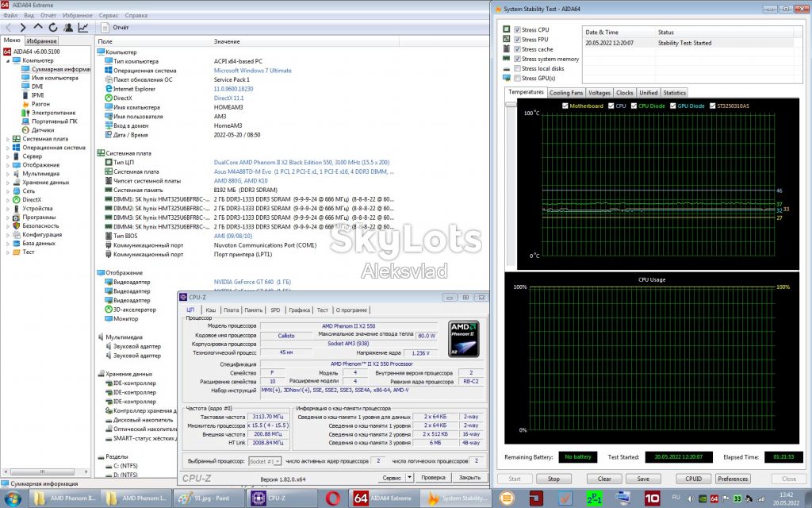Screen dimensions: 812x508
Task: Toggle the Stress system memory checkbox
Action: (517, 59)
